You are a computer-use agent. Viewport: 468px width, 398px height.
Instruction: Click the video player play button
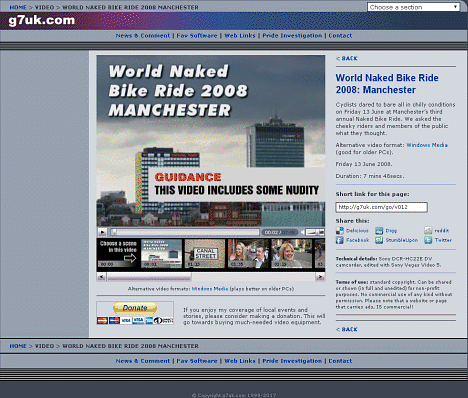[x=102, y=232]
